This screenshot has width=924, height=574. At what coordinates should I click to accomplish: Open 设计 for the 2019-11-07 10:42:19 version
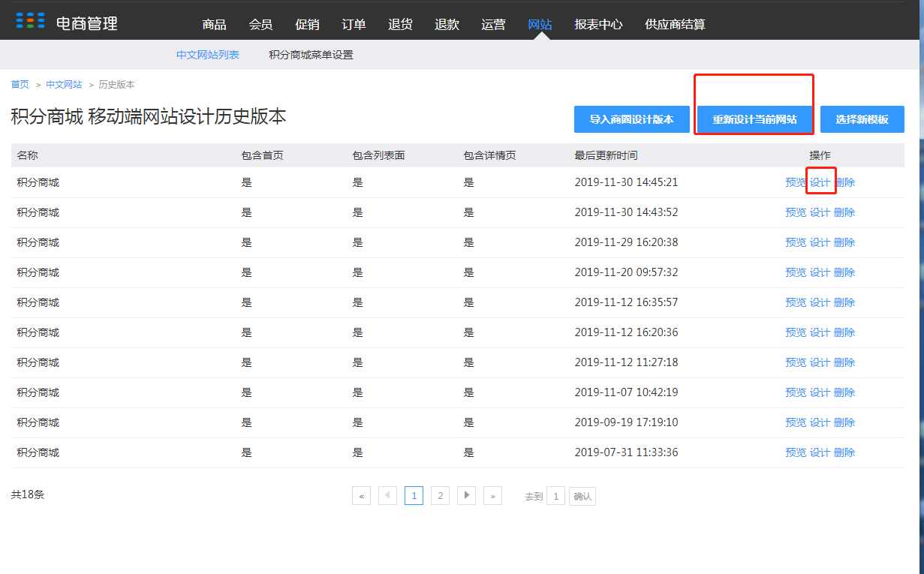(820, 392)
